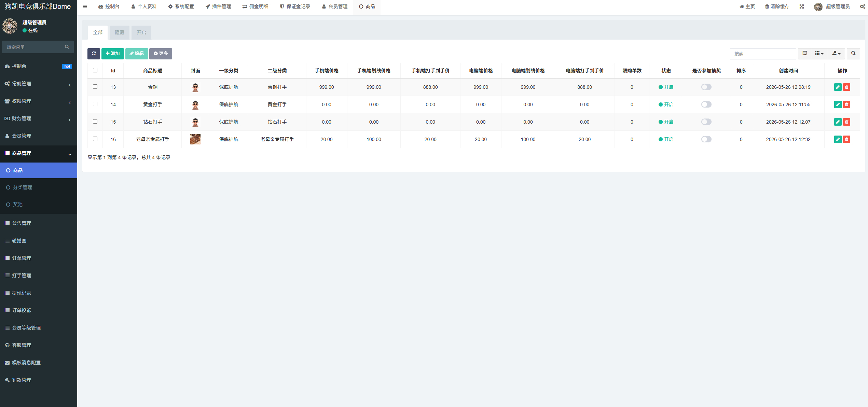Click the green 添加 button
Screen dimensions: 868x407
(113, 54)
